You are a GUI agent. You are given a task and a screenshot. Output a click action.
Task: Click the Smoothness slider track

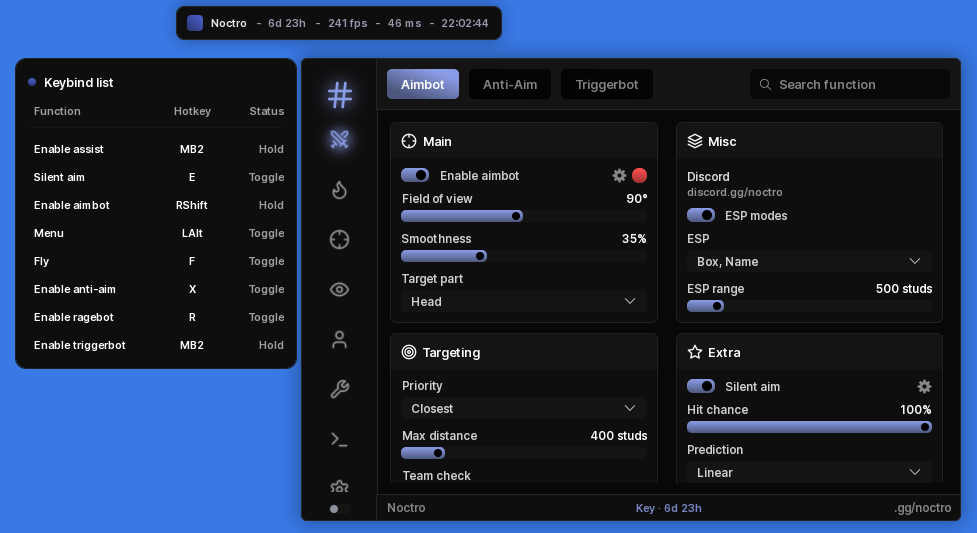(x=523, y=256)
